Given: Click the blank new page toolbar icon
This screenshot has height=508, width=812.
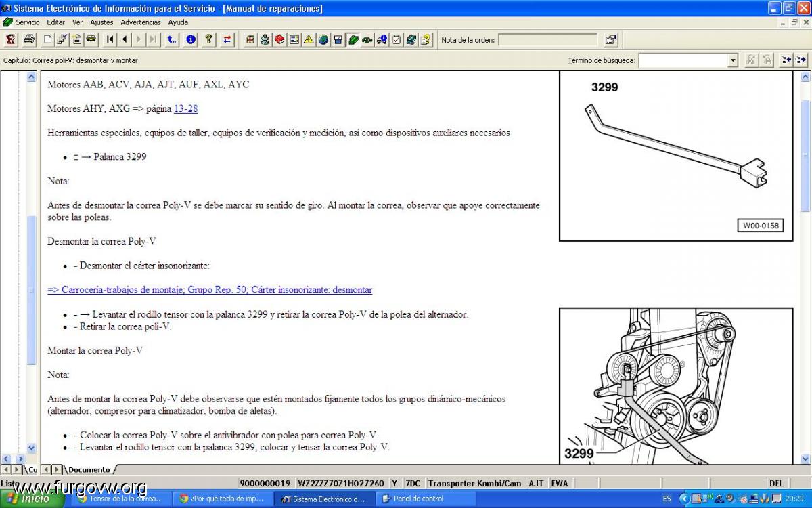Looking at the screenshot, I should pos(47,39).
